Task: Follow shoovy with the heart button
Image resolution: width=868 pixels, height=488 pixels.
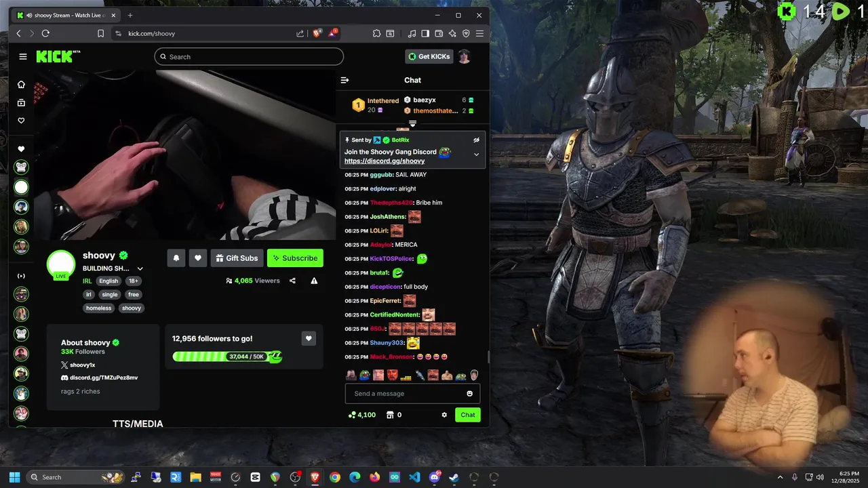Action: [x=198, y=258]
